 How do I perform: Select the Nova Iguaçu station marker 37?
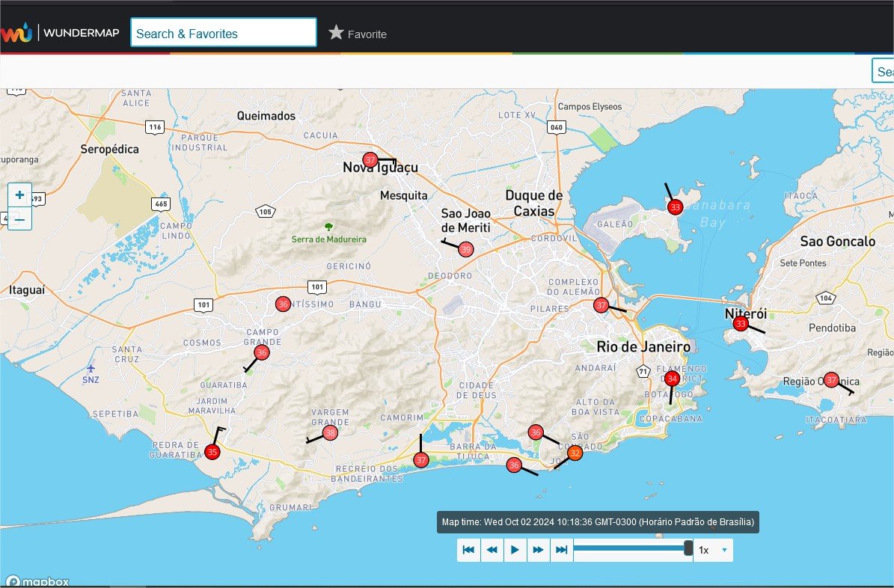(370, 159)
